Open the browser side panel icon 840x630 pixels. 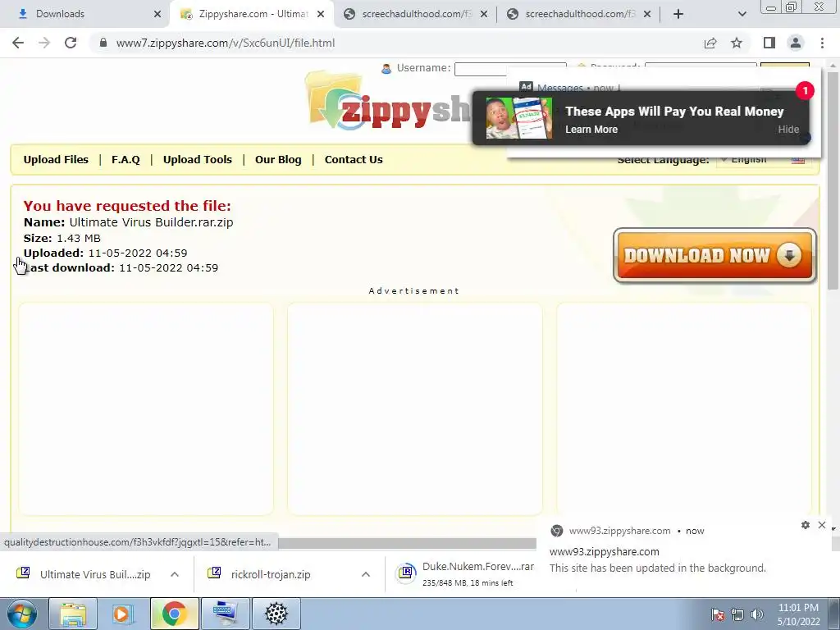[x=769, y=43]
